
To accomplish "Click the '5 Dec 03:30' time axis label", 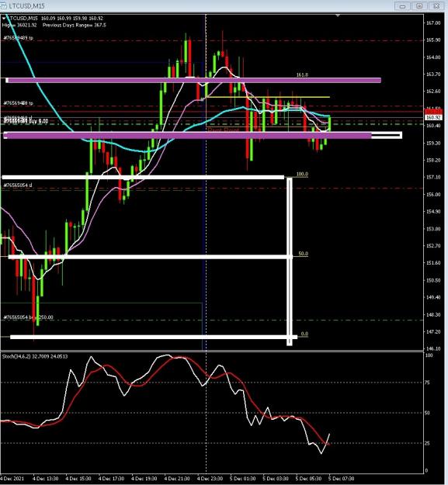I will coord(276,479).
